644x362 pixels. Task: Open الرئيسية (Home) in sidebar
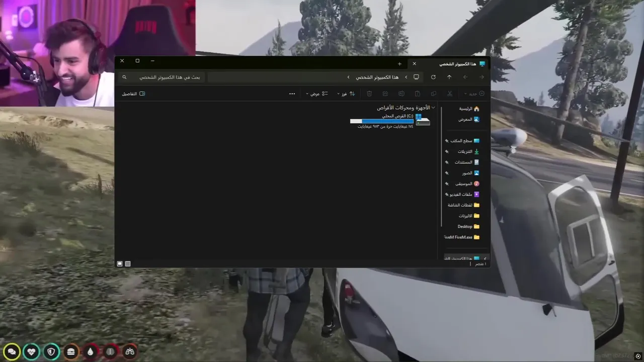[469, 109]
